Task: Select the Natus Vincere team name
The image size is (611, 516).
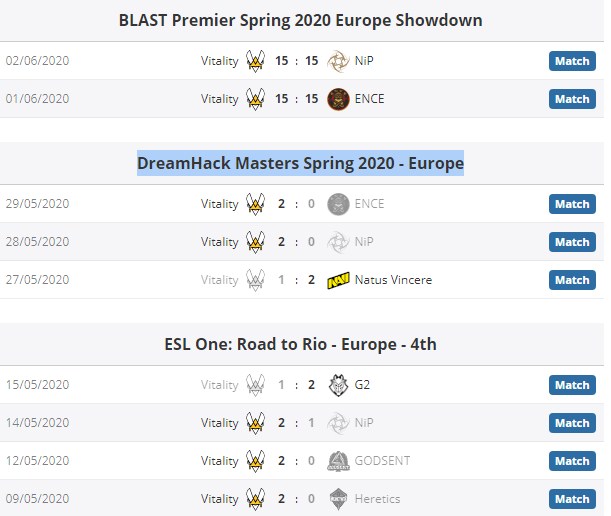Action: pos(393,280)
